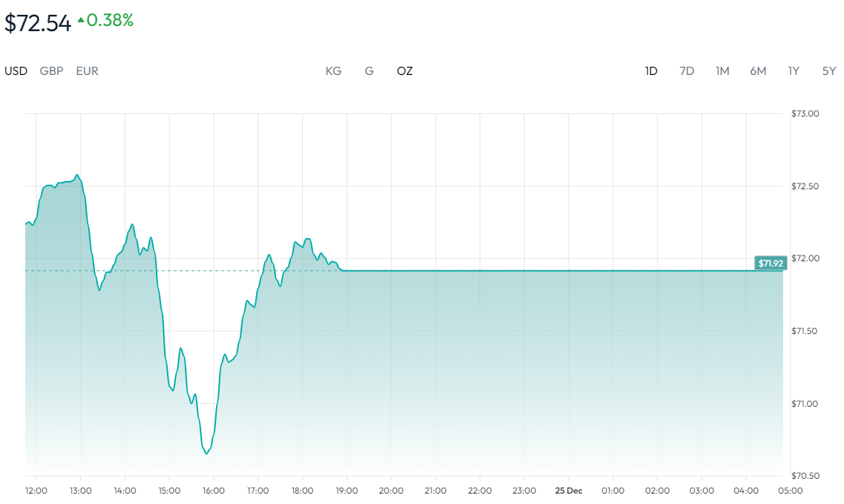Click the $70.50 price axis label
Screen dimensions: 844x504
pos(805,476)
